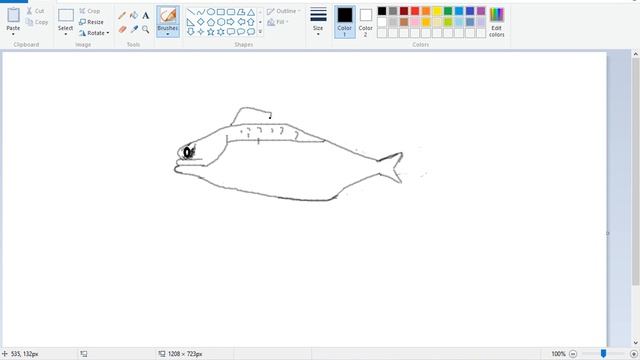Select the Rounded rectangular callout shape
The height and width of the screenshot is (360, 640).
click(x=231, y=31)
